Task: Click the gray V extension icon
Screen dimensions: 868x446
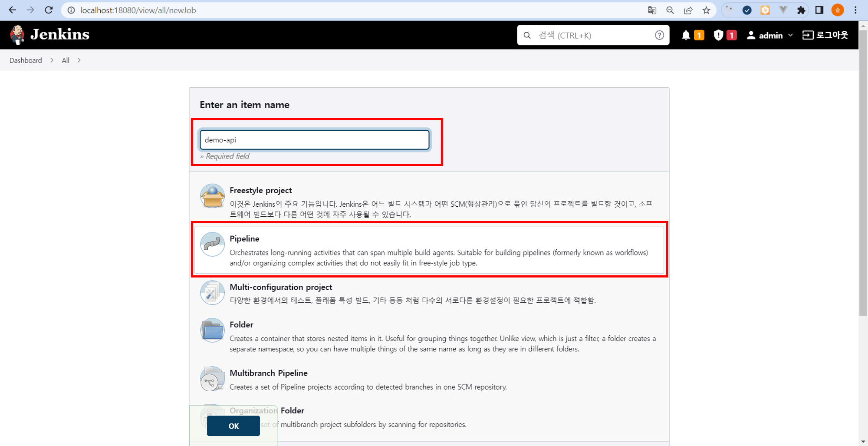Action: (x=783, y=10)
